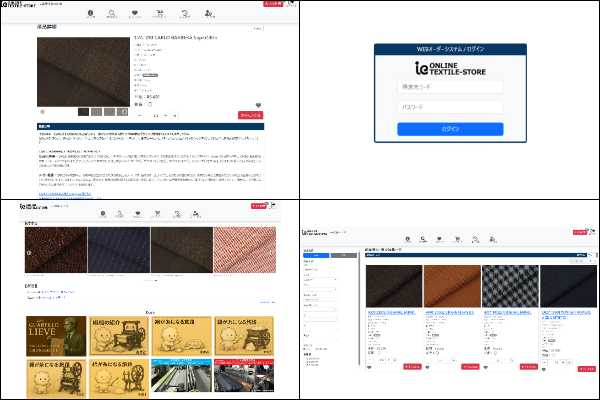Click the heart icon under the orange fabric card
This screenshot has width=600, height=400.
pyautogui.click(x=427, y=367)
